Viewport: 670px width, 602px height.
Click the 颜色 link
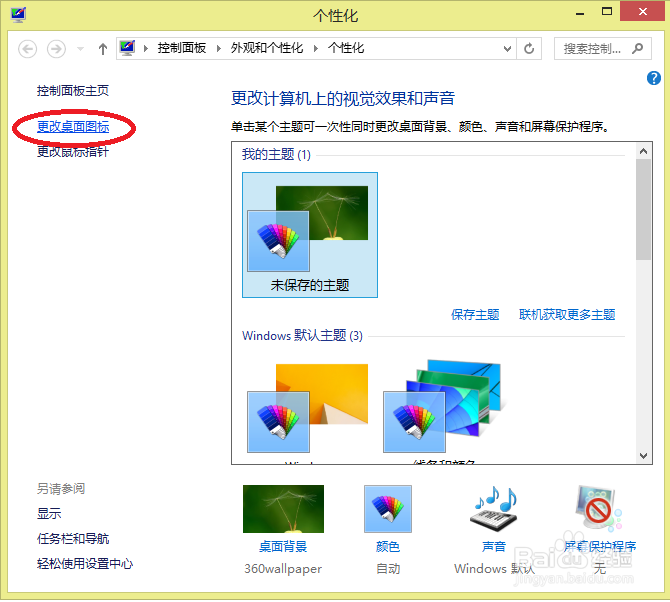coord(388,546)
